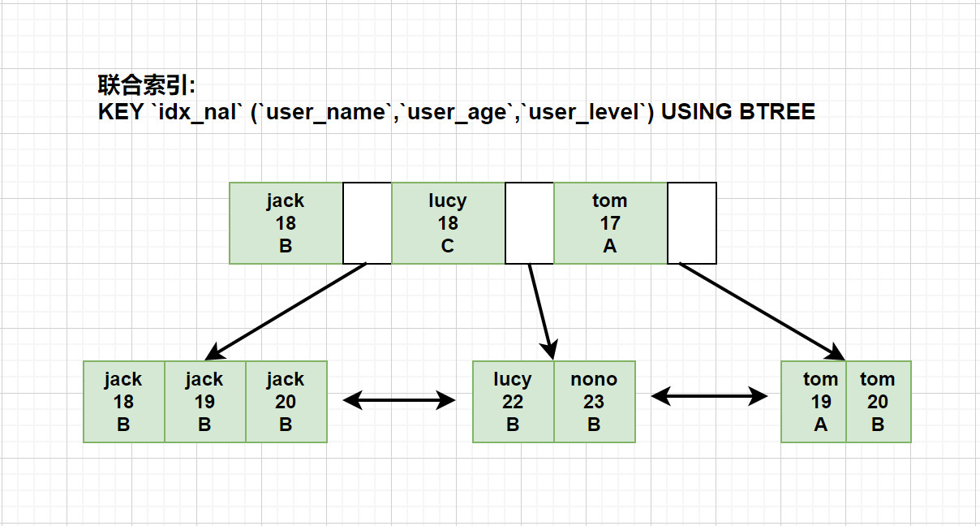Select leaf cell 'jack 19 B'
The width and height of the screenshot is (980, 526).
(x=204, y=402)
